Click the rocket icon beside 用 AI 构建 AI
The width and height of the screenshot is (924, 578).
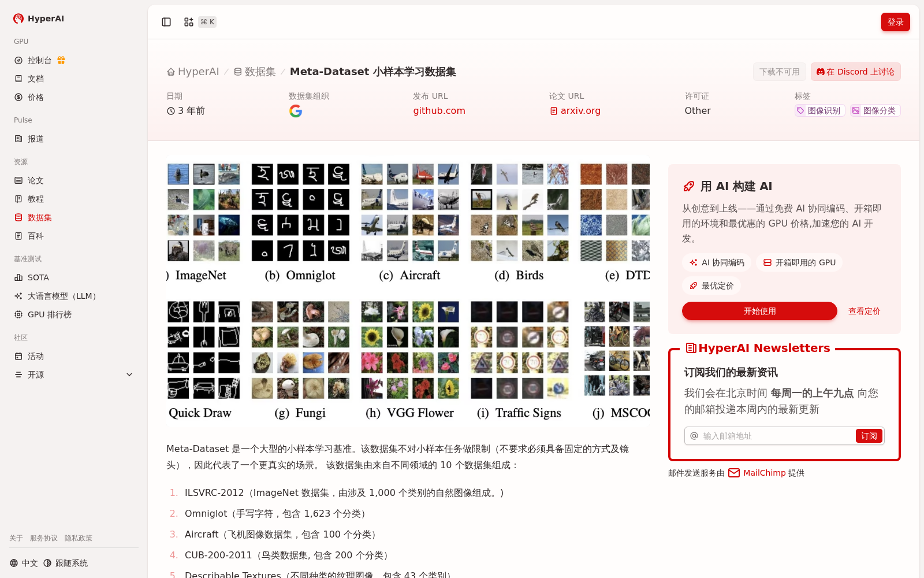688,186
